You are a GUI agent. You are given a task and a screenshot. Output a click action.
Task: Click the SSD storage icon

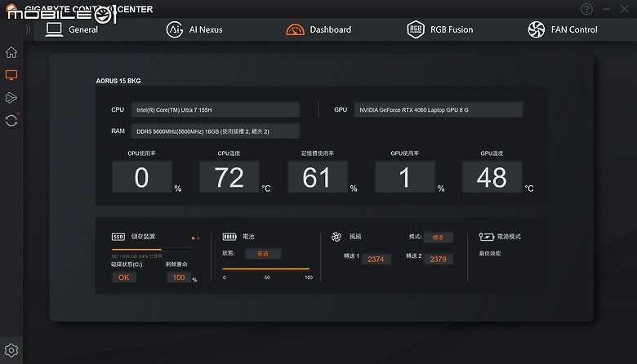coord(118,237)
